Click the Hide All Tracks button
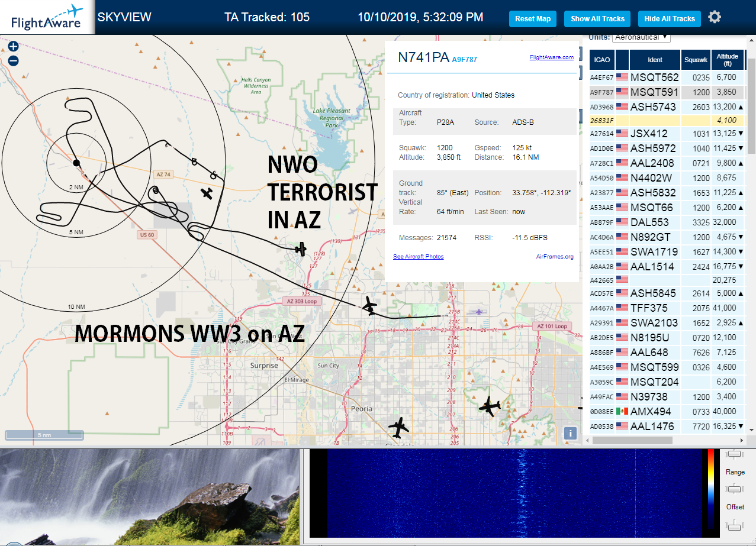 point(670,19)
